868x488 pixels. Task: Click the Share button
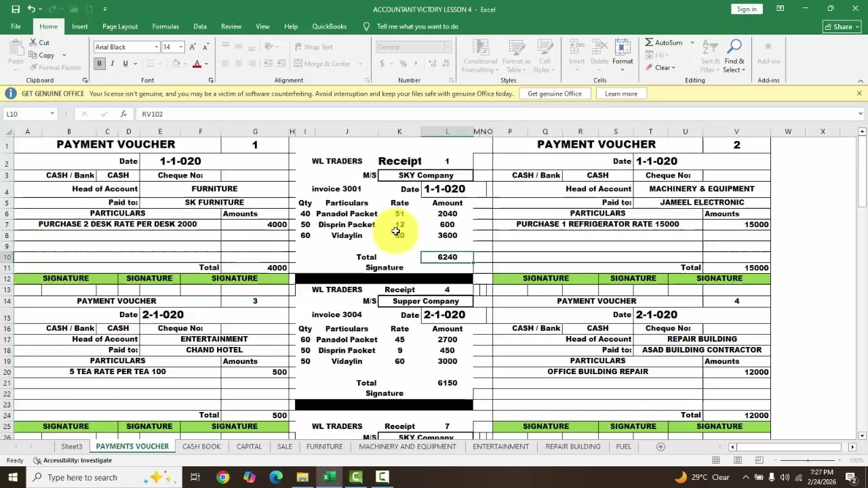point(842,26)
